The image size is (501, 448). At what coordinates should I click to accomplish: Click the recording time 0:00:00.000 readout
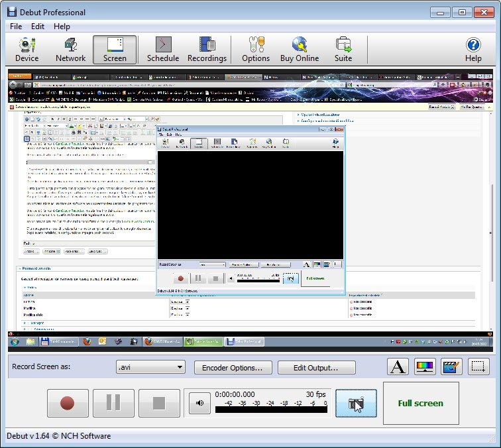click(235, 394)
